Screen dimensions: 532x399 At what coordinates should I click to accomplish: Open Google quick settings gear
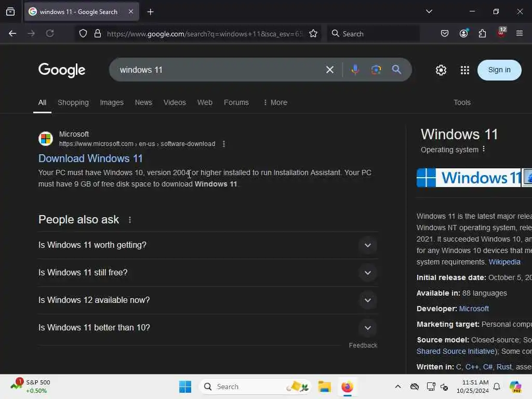tap(441, 70)
